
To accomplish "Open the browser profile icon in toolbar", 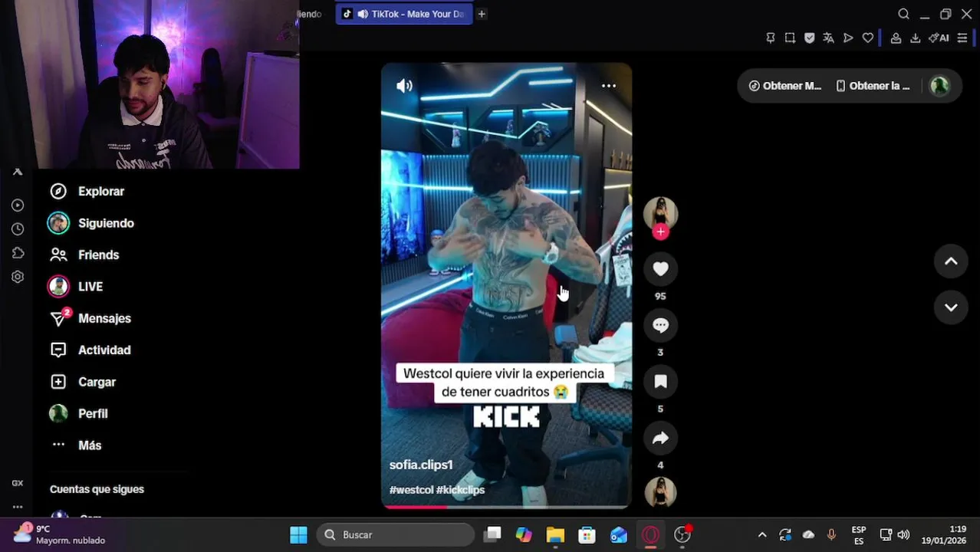I will click(x=896, y=38).
